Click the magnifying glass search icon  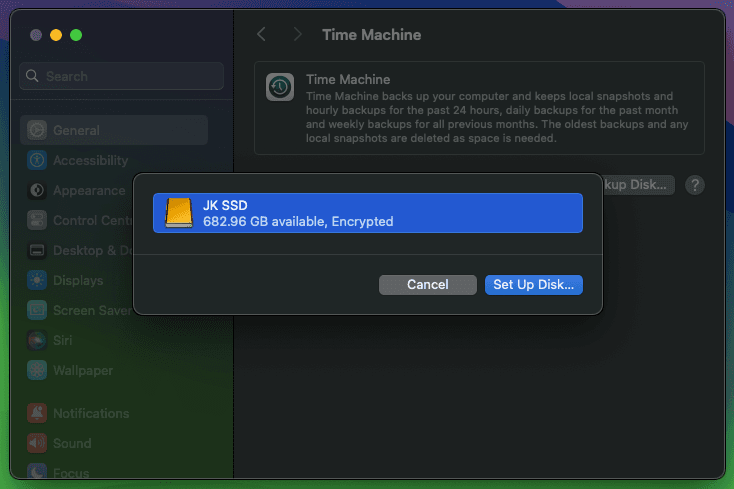[x=32, y=76]
